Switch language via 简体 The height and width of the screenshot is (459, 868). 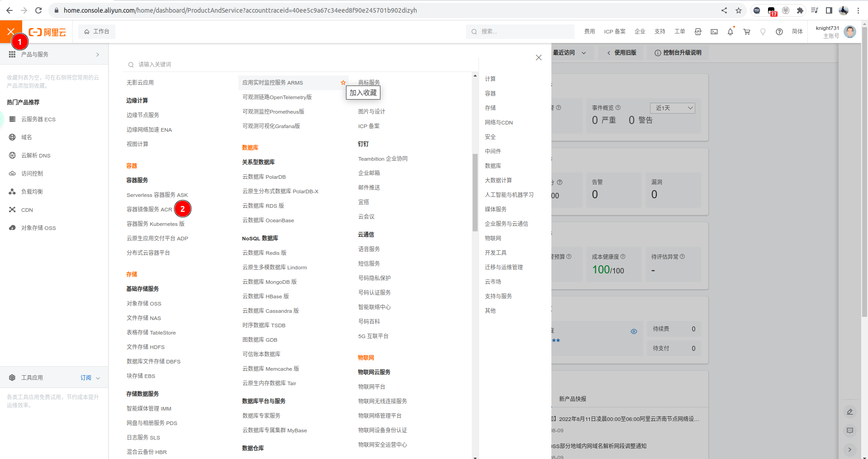797,32
